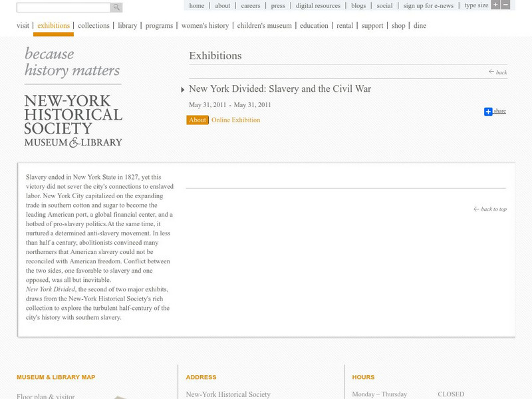Click the HOURS heading

click(x=363, y=377)
